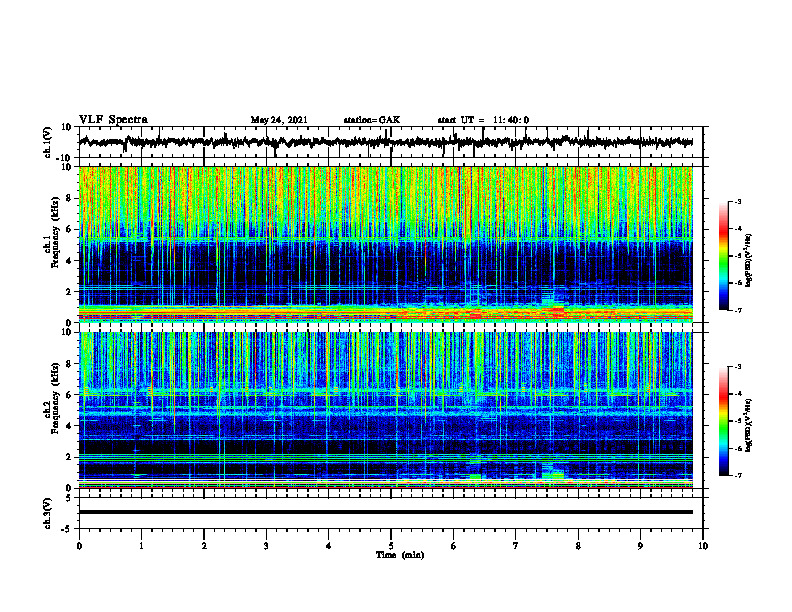The width and height of the screenshot is (792, 612).
Task: Click time axis tick label "10"
Action: pyautogui.click(x=703, y=546)
